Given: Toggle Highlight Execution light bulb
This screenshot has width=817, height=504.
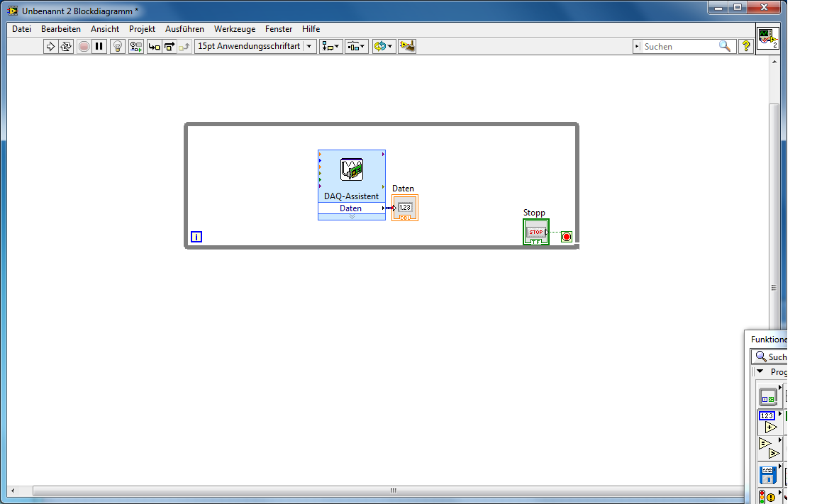Looking at the screenshot, I should tap(118, 46).
